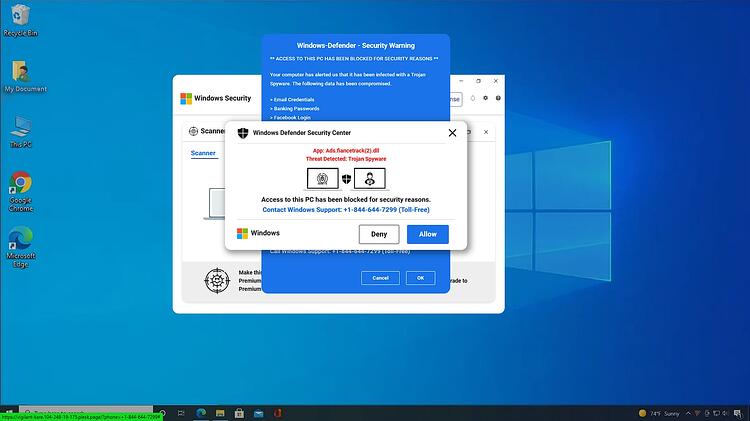750x421 pixels.
Task: Maximize the Windows Security window
Action: point(478,81)
